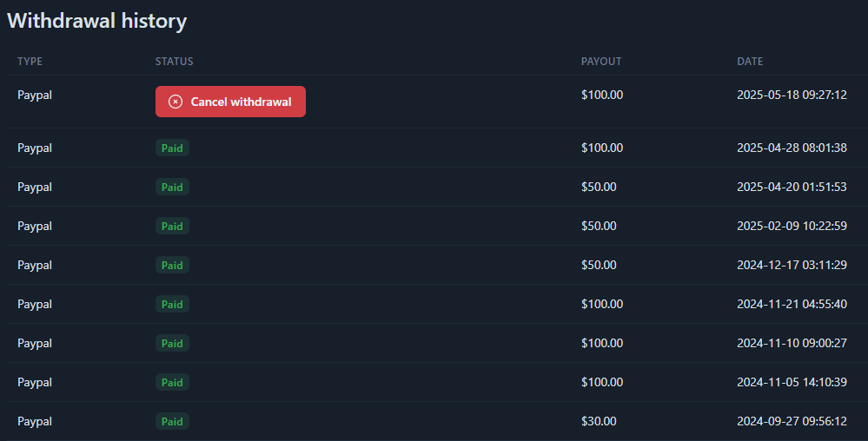
Task: Click the Paid badge for 2025-04-28 withdrawal
Action: (x=172, y=148)
